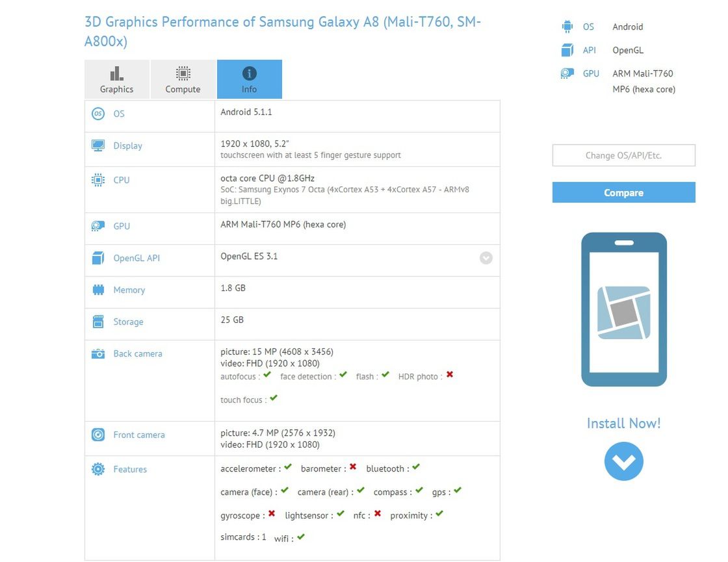Click the Storage card icon

pyautogui.click(x=98, y=322)
